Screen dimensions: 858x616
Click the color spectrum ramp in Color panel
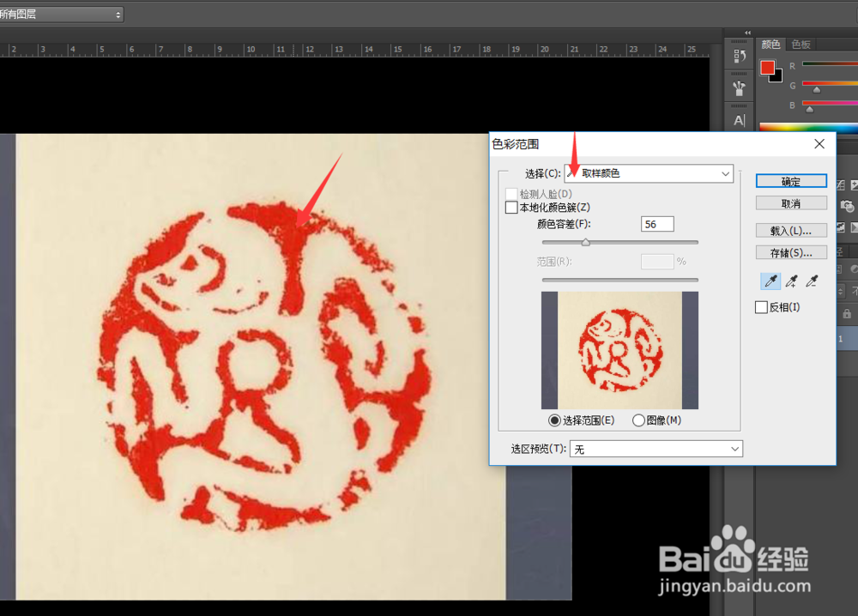pyautogui.click(x=809, y=128)
